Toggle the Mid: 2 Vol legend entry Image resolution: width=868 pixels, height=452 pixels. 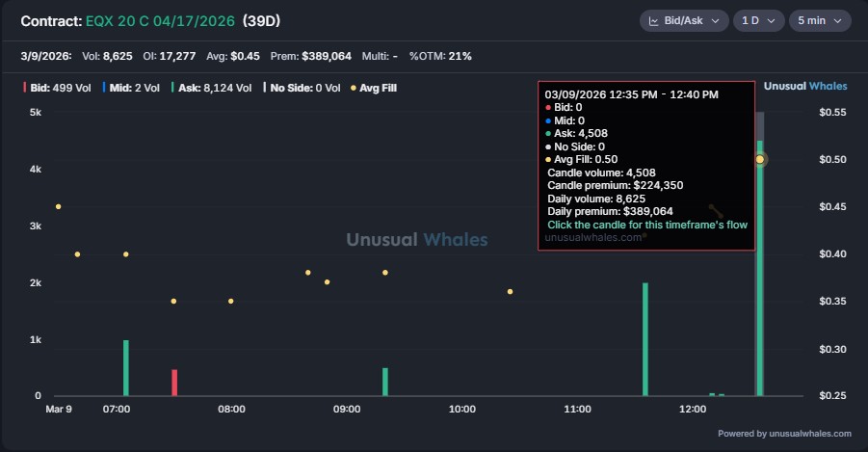pos(131,88)
